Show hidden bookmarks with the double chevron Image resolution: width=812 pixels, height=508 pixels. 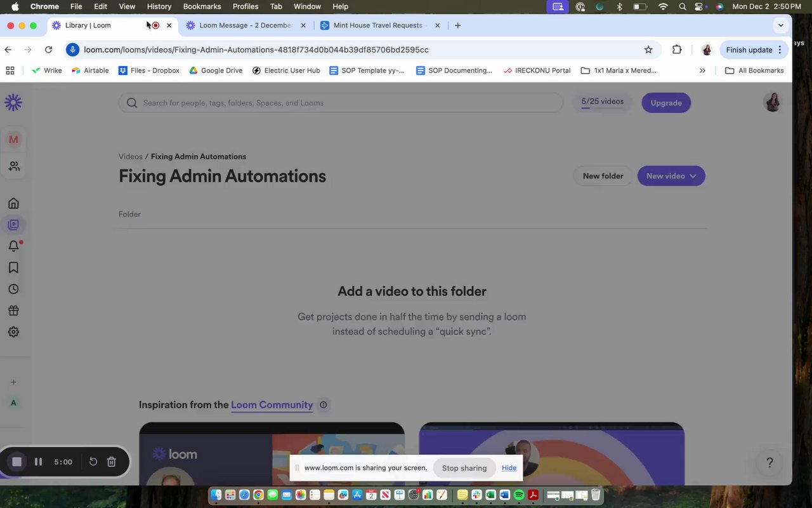click(x=702, y=70)
